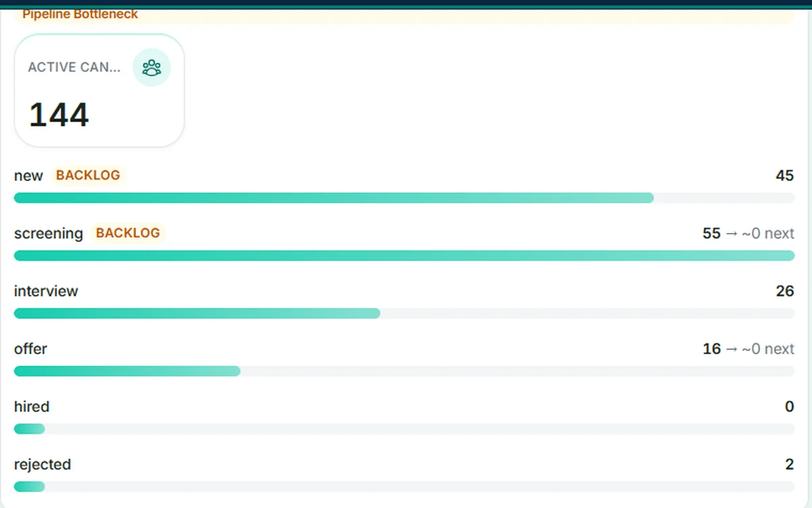This screenshot has height=508, width=812.
Task: Click the interview stage progress bar
Action: tap(405, 314)
